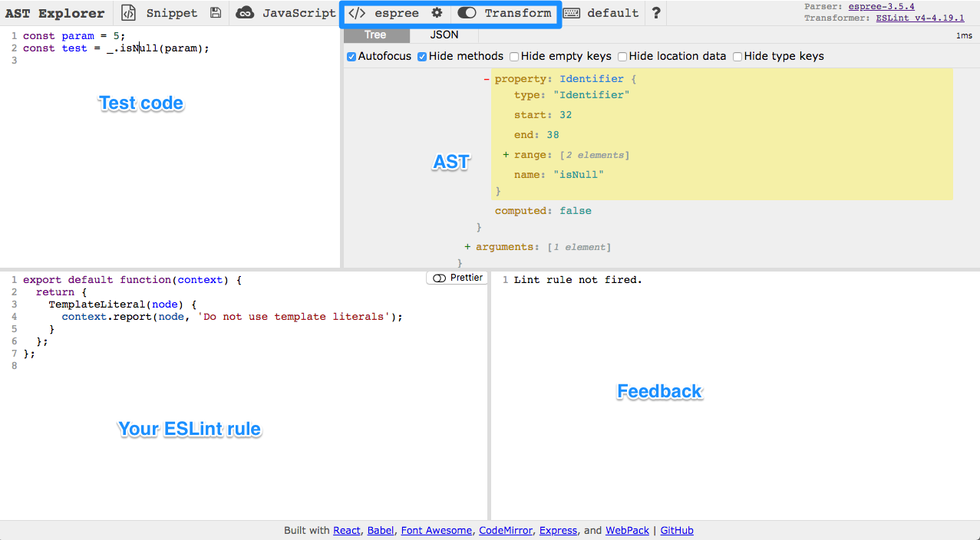Toggle the Prettier formatting switch
The height and width of the screenshot is (540, 980).
point(439,278)
